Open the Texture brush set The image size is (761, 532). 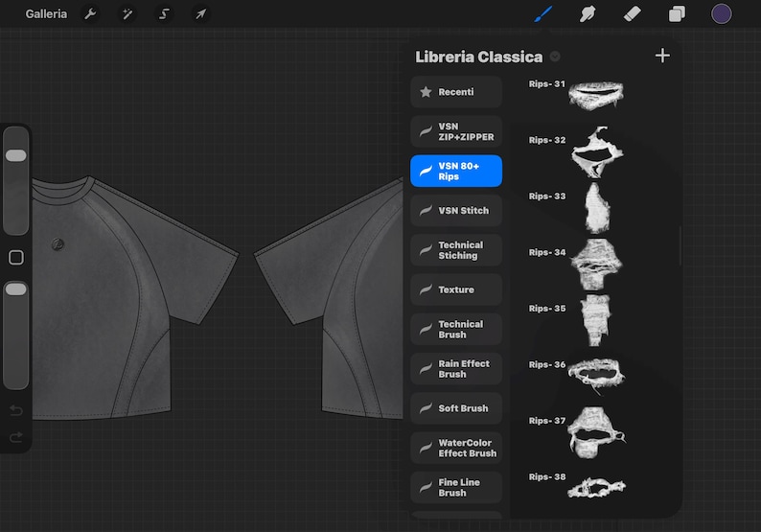click(x=456, y=289)
